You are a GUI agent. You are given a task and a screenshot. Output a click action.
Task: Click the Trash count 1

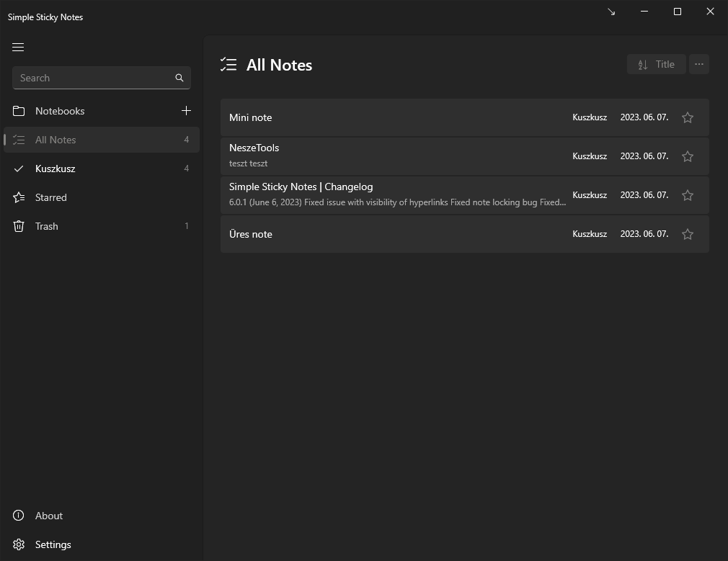[187, 226]
